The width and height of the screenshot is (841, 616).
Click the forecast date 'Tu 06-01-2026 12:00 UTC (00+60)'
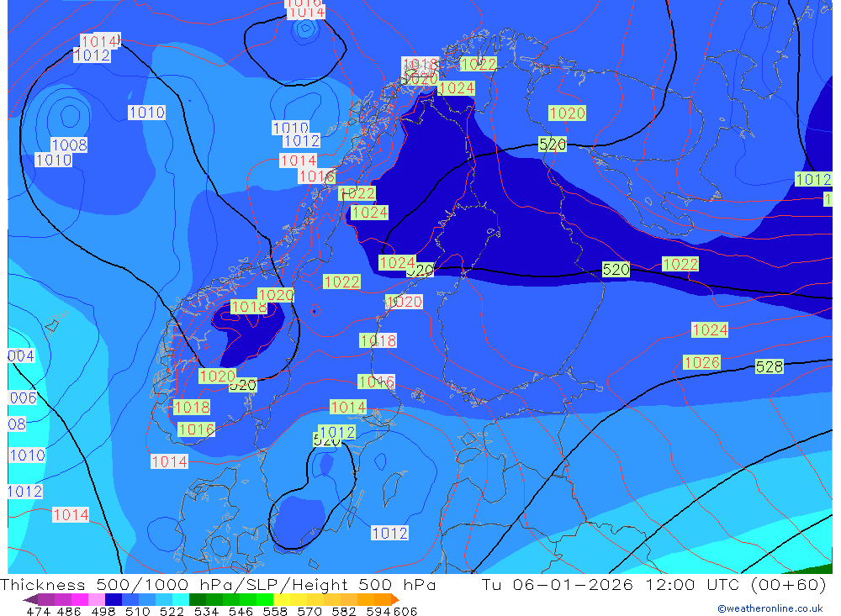coord(653,584)
